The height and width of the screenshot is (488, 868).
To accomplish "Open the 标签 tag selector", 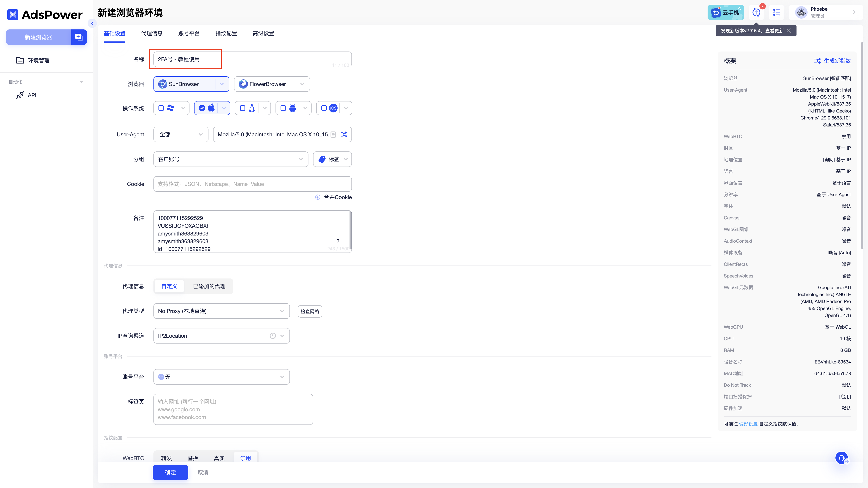I will tap(333, 159).
